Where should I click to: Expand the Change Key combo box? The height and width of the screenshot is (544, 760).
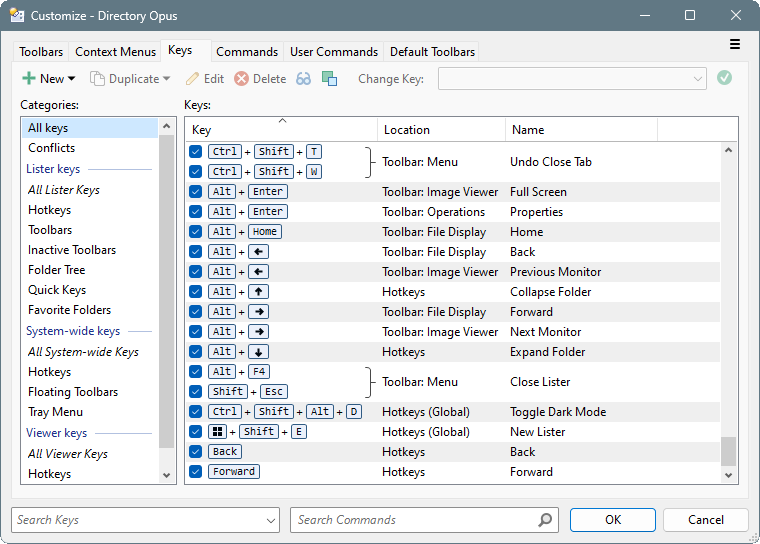coord(697,79)
